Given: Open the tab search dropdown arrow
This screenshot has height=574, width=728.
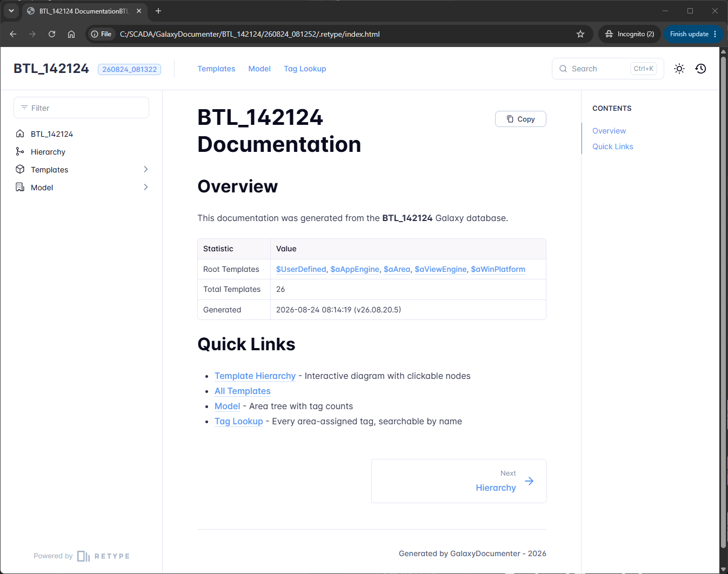Looking at the screenshot, I should [x=11, y=11].
